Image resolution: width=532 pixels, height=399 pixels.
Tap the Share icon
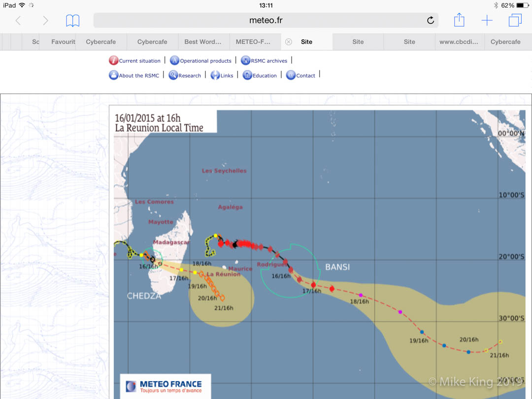[459, 20]
